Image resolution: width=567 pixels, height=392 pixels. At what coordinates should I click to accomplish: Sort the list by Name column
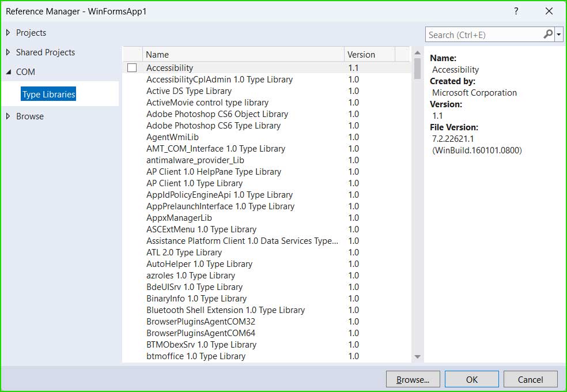point(243,54)
